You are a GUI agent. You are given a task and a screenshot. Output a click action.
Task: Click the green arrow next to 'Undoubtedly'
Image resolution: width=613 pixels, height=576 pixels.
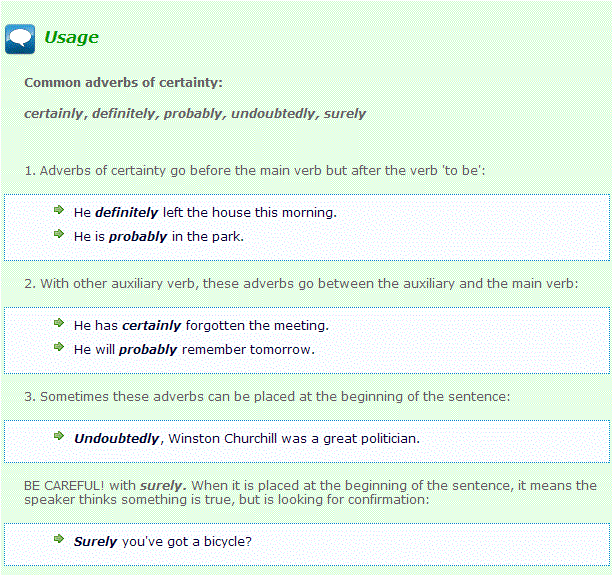point(59,437)
